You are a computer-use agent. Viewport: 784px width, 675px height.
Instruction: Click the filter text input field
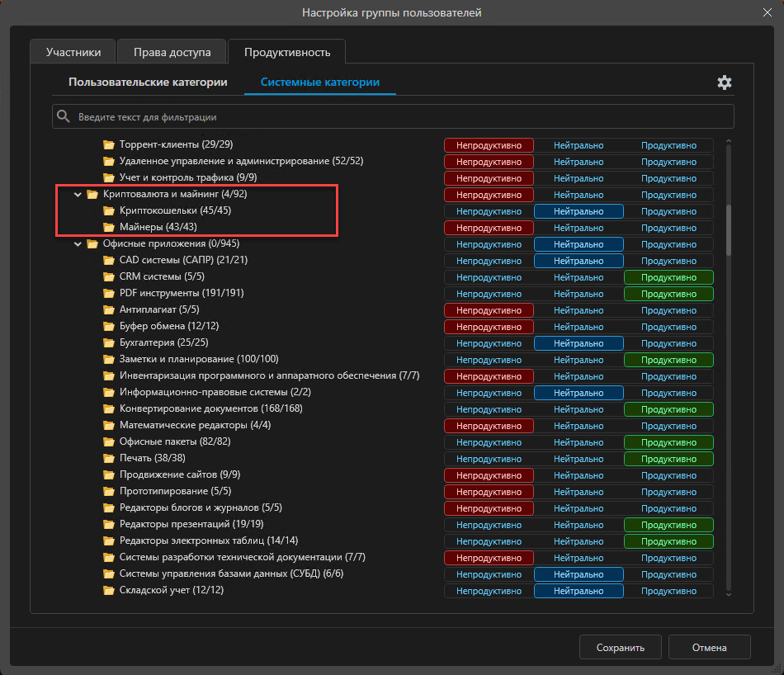(393, 116)
